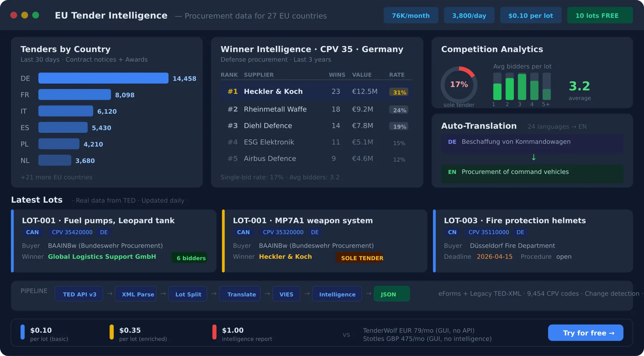Screen dimensions: 644x356
Task: Select the 76K/month stat tab
Action: click(411, 15)
